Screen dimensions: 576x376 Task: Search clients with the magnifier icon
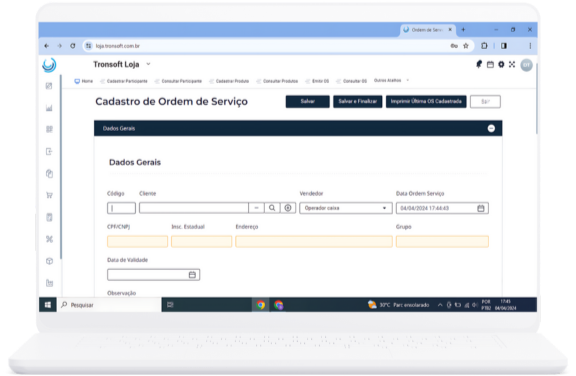tap(272, 208)
